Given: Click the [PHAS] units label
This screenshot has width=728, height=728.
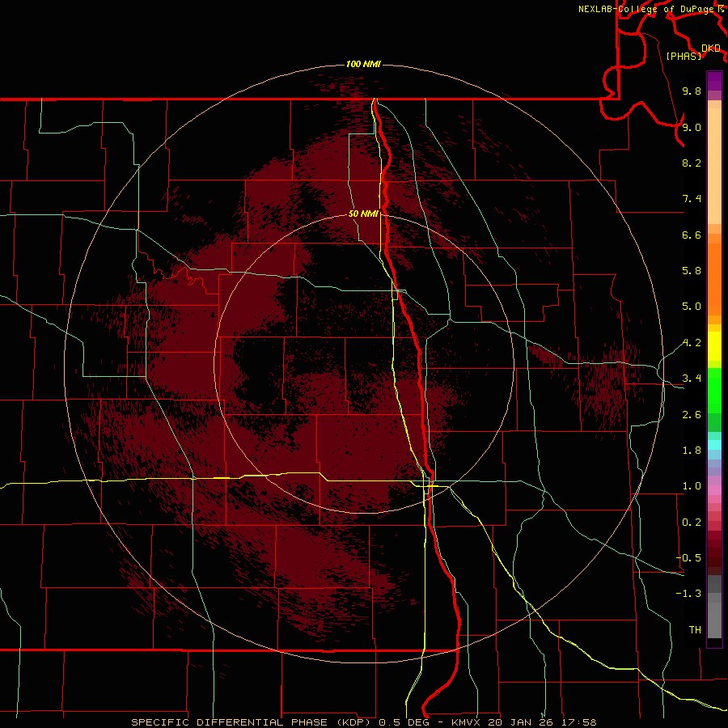Looking at the screenshot, I should tap(684, 56).
